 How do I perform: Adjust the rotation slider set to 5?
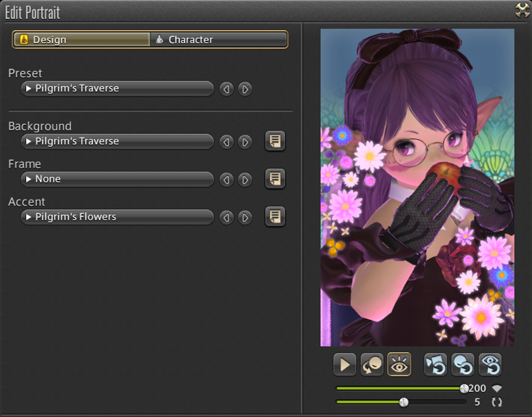401,402
